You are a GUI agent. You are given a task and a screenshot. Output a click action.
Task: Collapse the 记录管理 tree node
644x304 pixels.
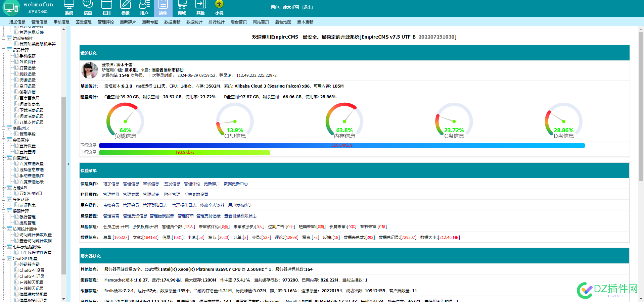(x=4, y=50)
